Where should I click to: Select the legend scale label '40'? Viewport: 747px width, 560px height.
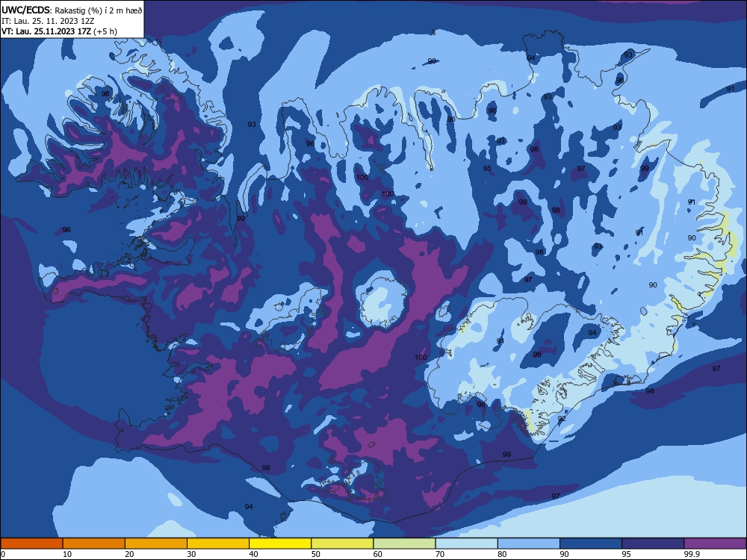(253, 554)
